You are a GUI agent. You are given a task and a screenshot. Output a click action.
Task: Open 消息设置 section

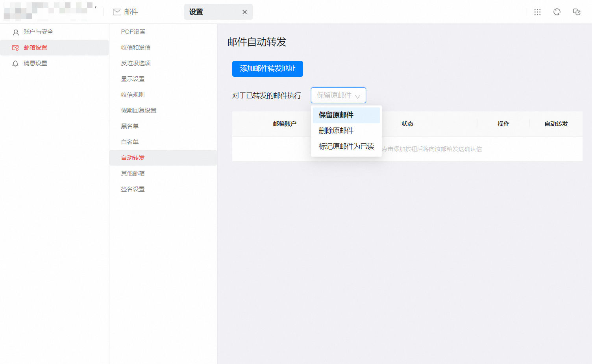coord(54,63)
